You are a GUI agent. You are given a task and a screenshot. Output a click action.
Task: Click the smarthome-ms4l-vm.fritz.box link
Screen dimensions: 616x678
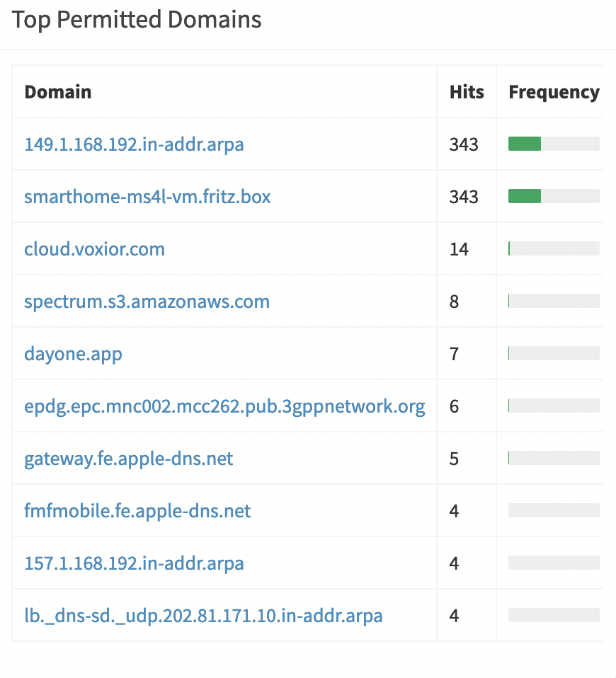click(147, 197)
